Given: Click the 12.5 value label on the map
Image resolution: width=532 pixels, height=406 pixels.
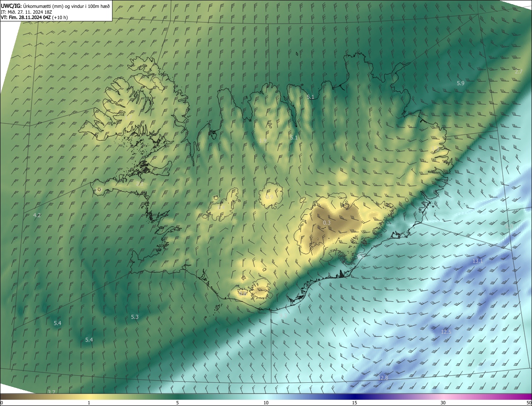Looking at the screenshot, I should click(446, 332).
